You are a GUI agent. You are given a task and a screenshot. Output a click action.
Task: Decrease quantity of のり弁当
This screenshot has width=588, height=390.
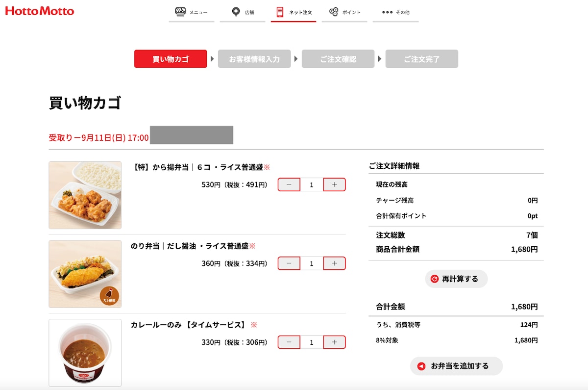coord(289,263)
